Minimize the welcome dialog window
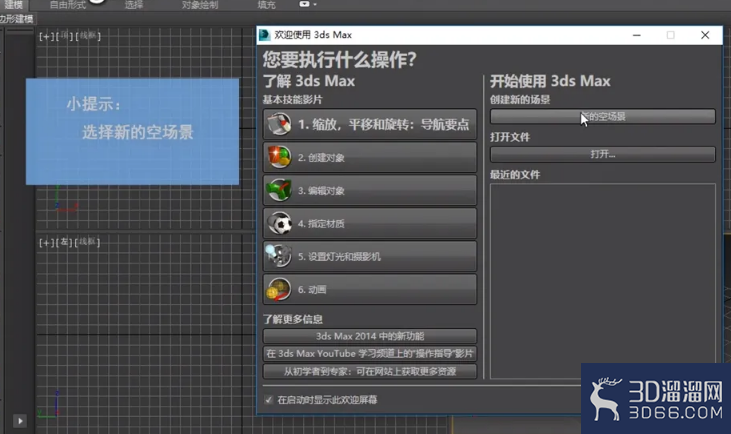Image resolution: width=731 pixels, height=434 pixels. tap(636, 35)
